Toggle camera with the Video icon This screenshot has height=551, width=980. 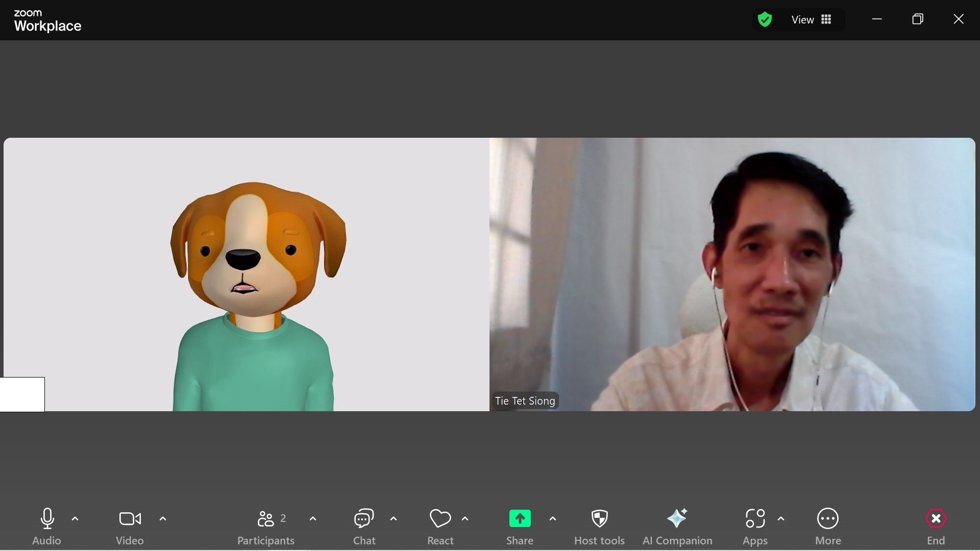(130, 519)
